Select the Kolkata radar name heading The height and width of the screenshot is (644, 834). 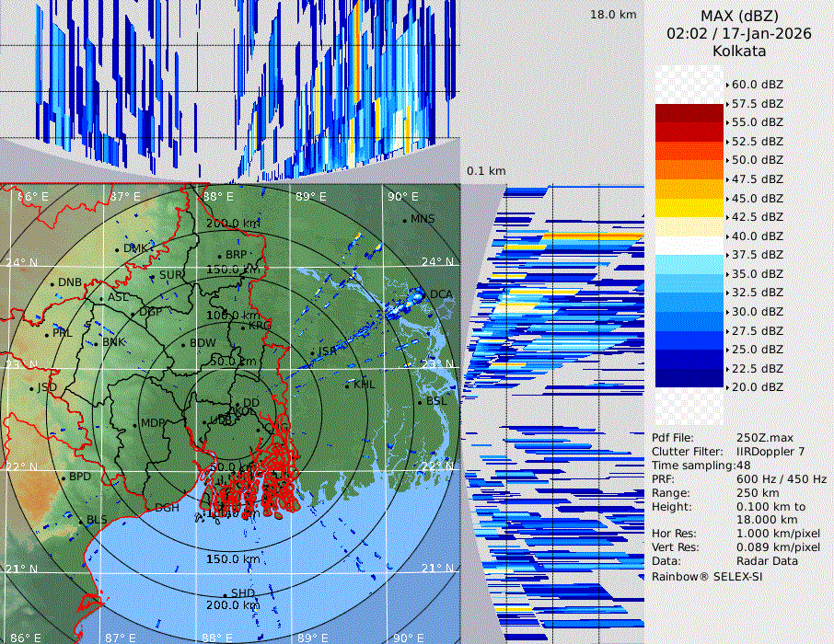738,51
